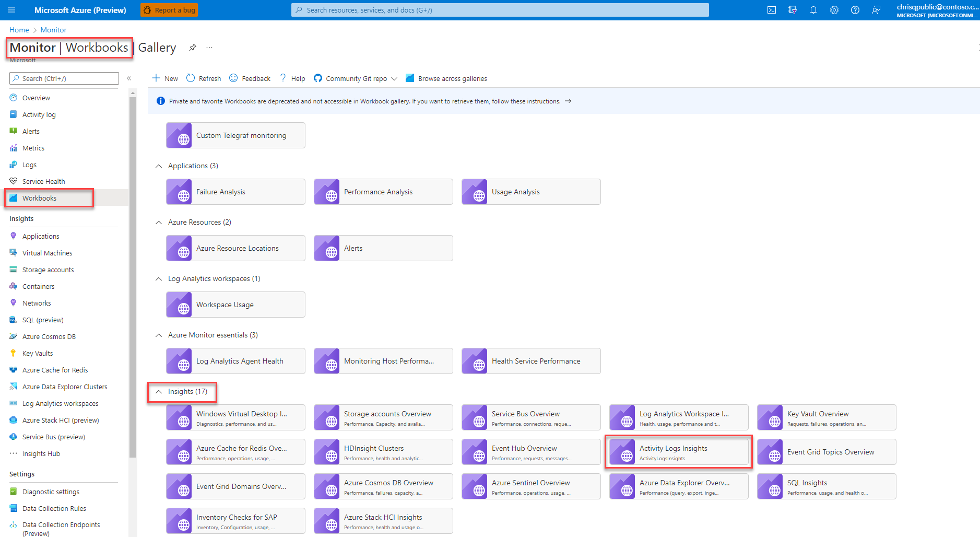Click the Browse across galleries workbook icon

coord(410,78)
